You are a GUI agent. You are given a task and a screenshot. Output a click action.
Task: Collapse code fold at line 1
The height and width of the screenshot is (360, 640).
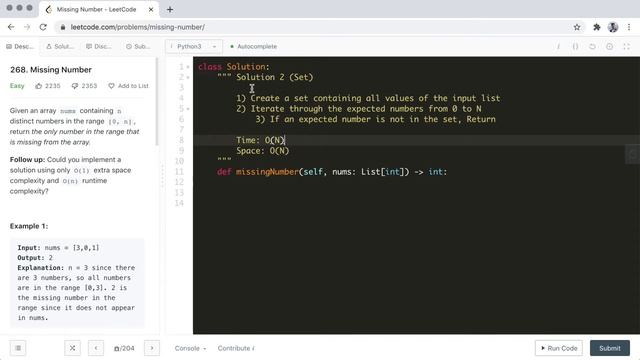[188, 67]
